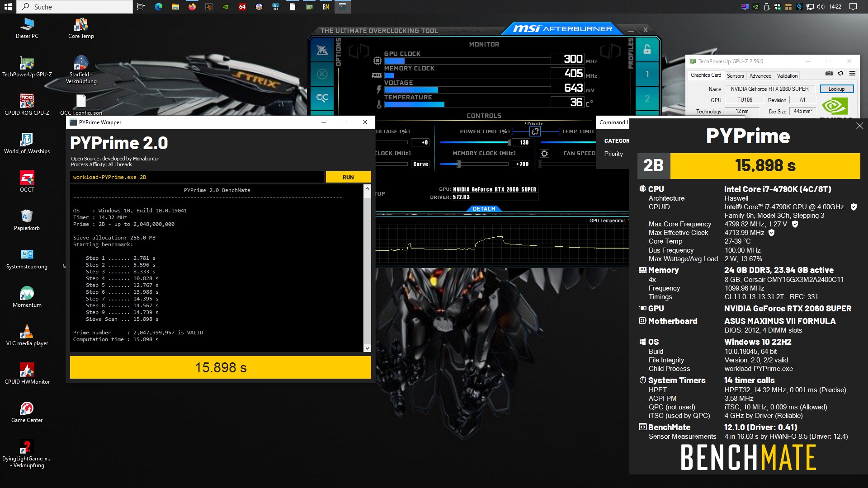Click the volume icon in system tray
Image resolution: width=868 pixels, height=488 pixels.
click(821, 7)
